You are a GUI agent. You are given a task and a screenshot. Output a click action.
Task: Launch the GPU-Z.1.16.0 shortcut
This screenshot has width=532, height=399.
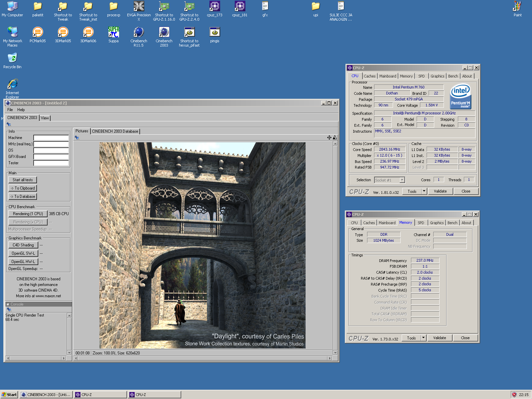(x=164, y=11)
